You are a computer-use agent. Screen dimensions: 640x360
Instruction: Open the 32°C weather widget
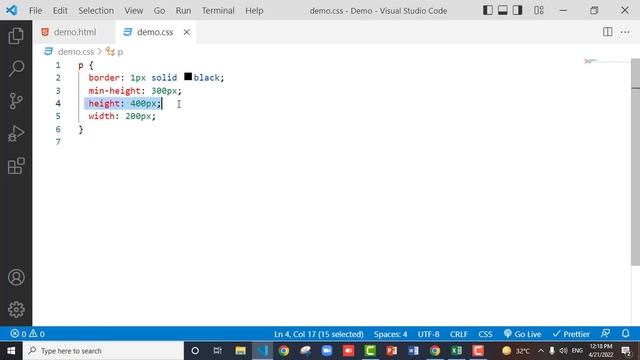(516, 351)
